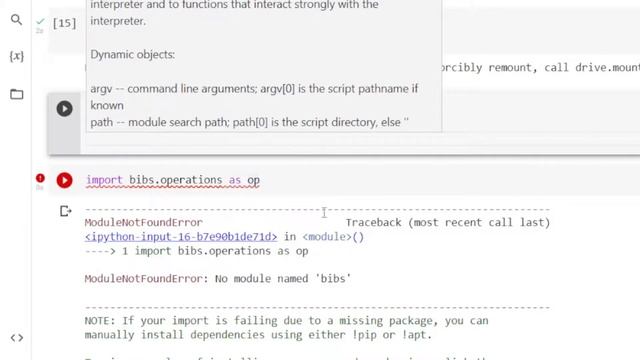
Task: Open the search panel in sidebar
Action: pyautogui.click(x=16, y=20)
